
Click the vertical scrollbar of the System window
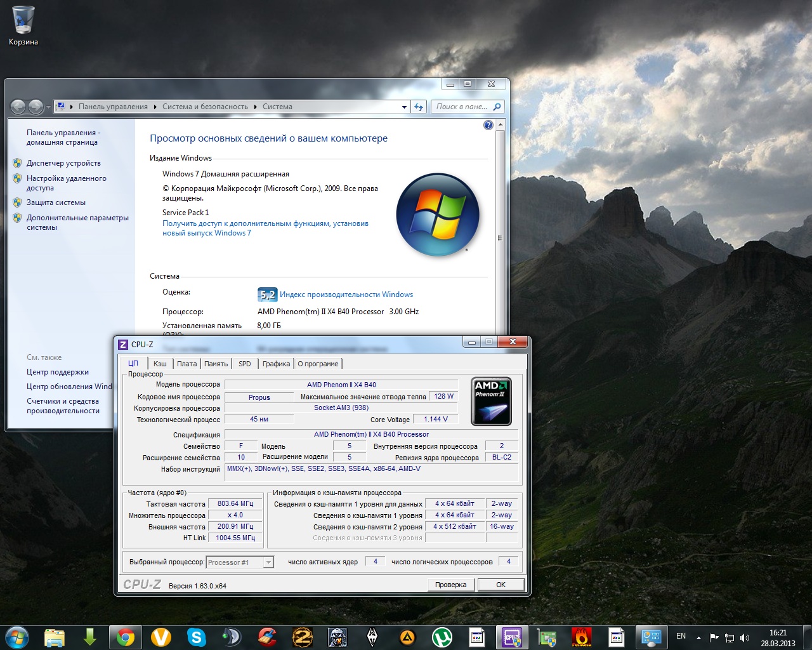[500, 238]
